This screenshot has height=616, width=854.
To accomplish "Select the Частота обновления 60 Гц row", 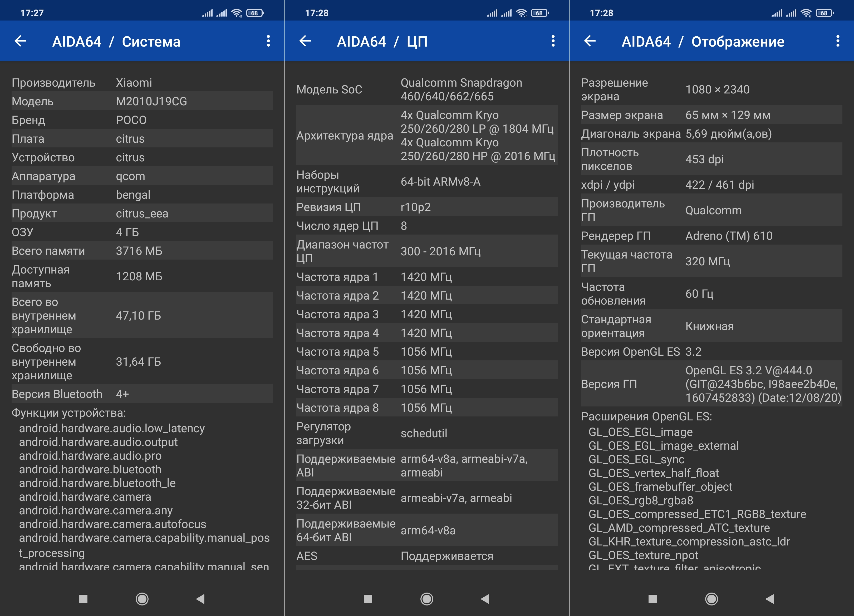I will click(x=711, y=294).
